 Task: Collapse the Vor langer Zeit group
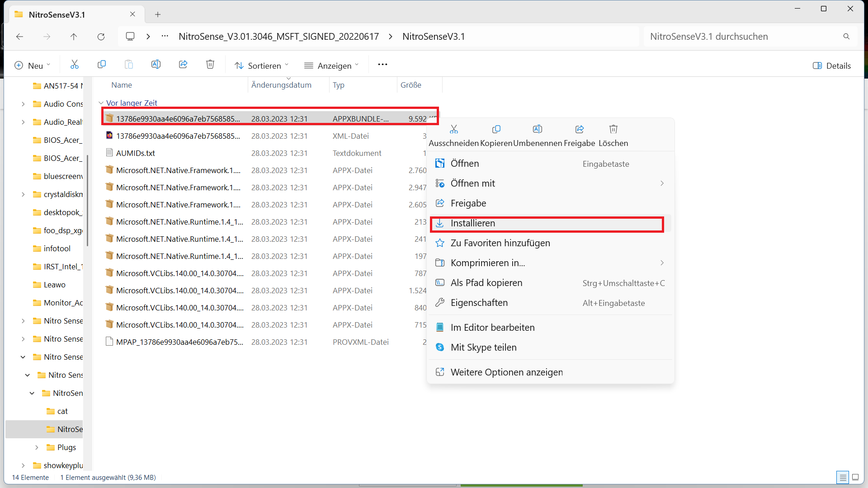click(101, 103)
